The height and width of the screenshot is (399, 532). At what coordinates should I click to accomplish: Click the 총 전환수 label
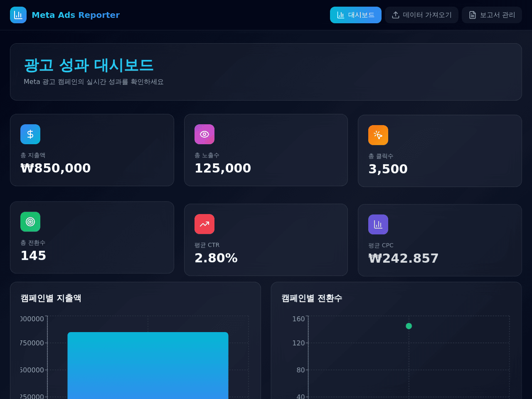(x=33, y=242)
